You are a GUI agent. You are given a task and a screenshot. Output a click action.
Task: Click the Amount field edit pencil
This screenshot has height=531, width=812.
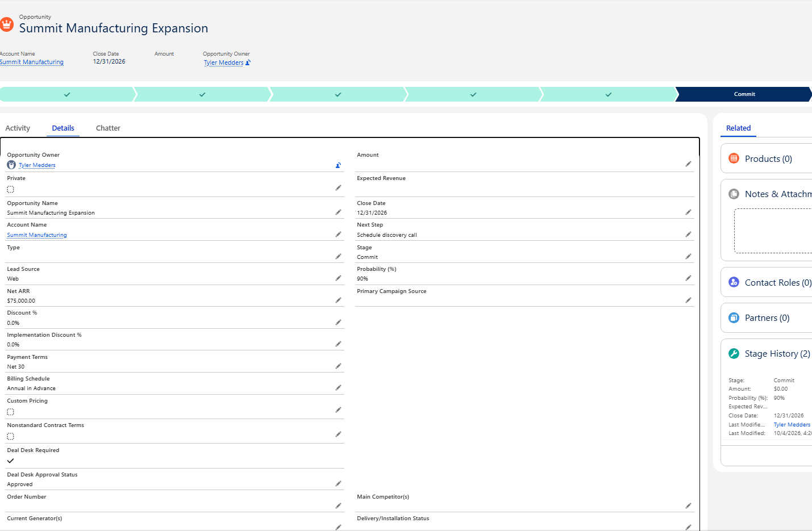(x=688, y=164)
